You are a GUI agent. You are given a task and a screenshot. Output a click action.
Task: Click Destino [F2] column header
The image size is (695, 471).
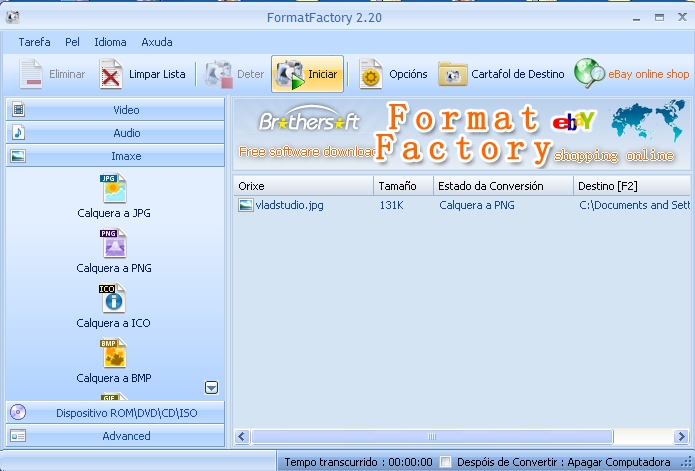[x=632, y=186]
